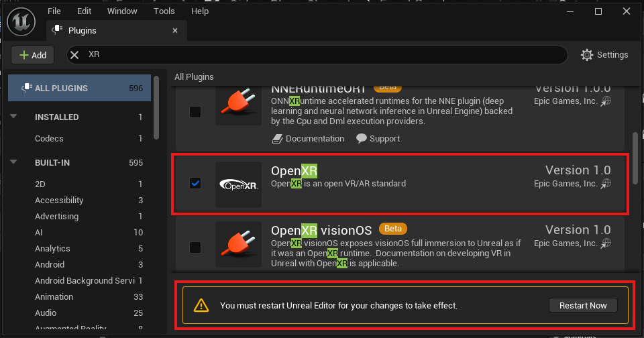Collapse the INSTALLED category

[x=13, y=117]
